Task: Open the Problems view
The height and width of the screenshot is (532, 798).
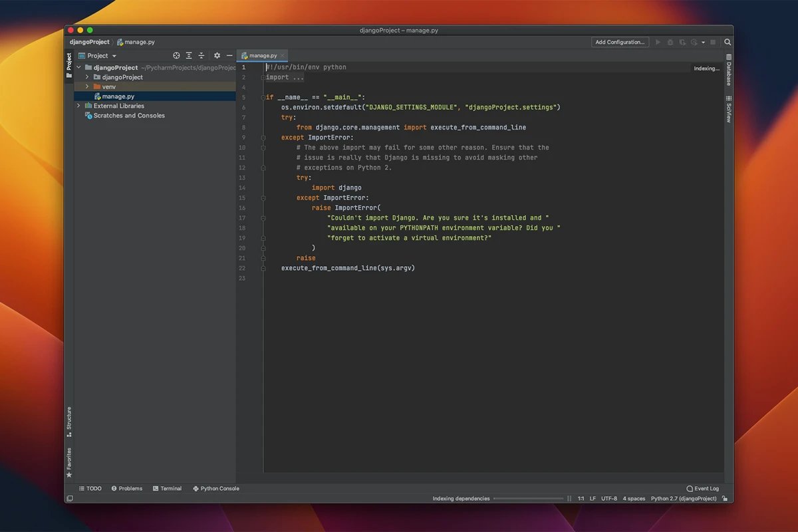Action: [x=126, y=488]
